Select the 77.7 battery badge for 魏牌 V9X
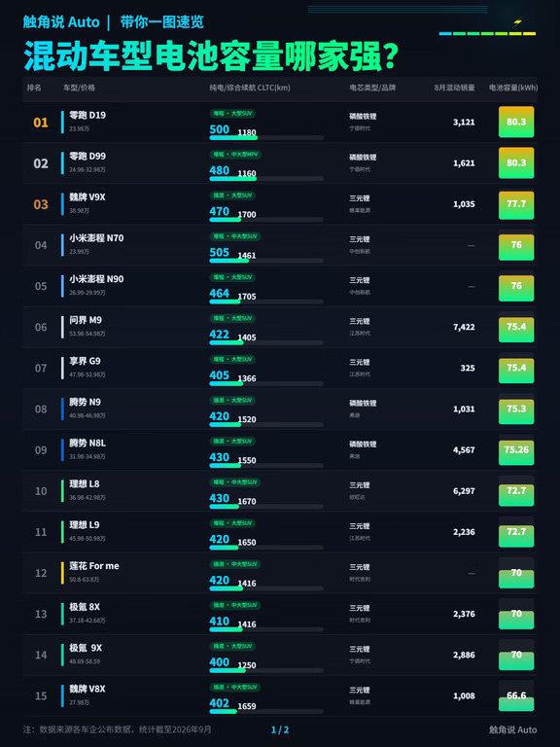 [516, 204]
